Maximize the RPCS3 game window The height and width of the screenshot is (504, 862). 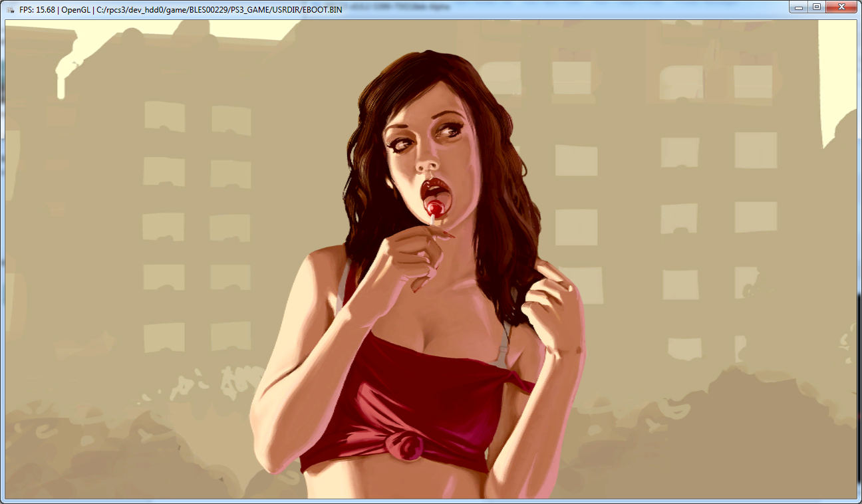pyautogui.click(x=817, y=7)
